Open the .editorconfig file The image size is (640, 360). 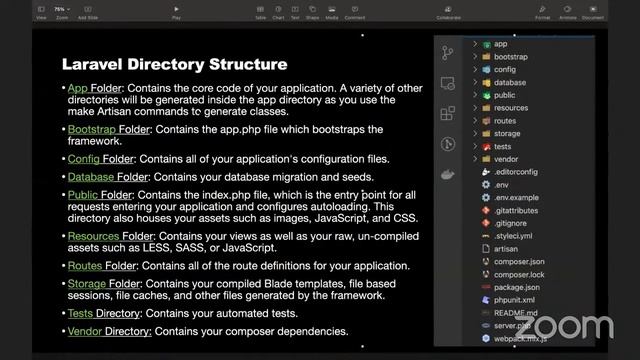pyautogui.click(x=516, y=172)
